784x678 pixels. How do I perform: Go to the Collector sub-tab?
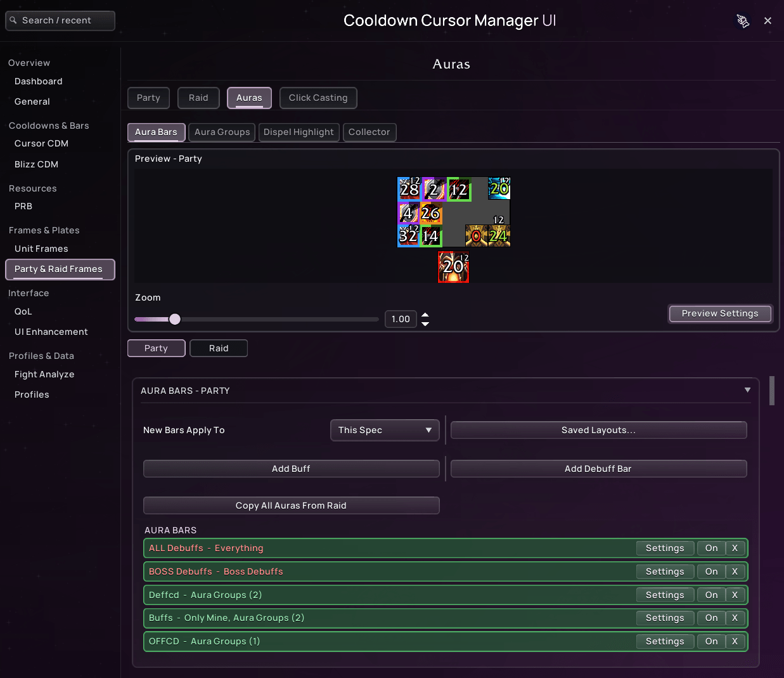(x=370, y=132)
